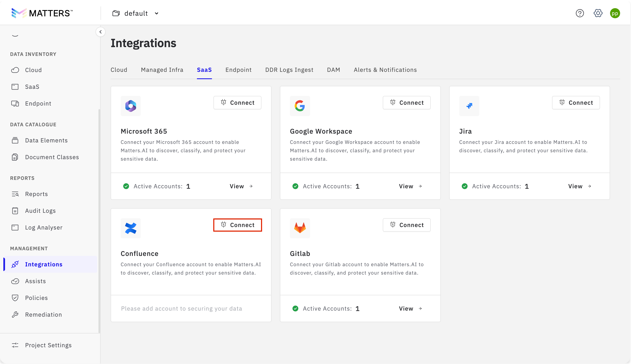Open Cloud in Data Inventory sidebar
Viewport: 631px width, 364px height.
(33, 70)
